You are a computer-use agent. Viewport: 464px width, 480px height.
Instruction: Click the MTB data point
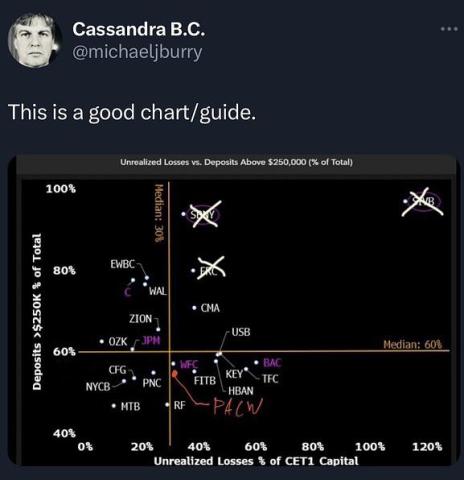pos(114,406)
